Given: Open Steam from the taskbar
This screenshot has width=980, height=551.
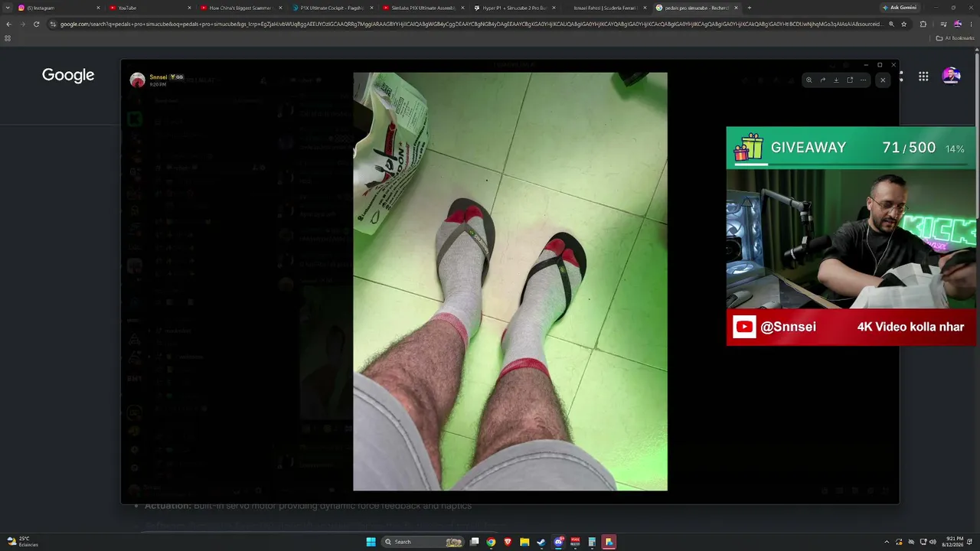Looking at the screenshot, I should coord(541,542).
